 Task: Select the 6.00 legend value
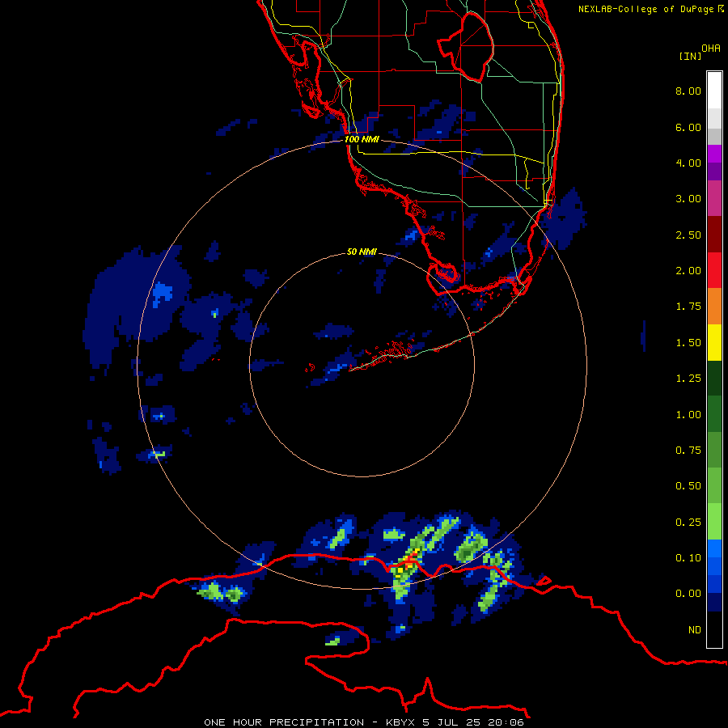point(688,127)
